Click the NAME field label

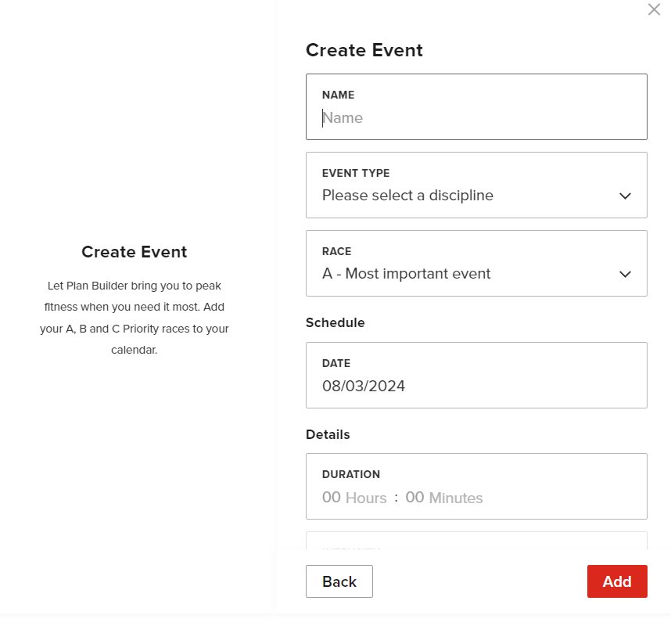coord(338,95)
